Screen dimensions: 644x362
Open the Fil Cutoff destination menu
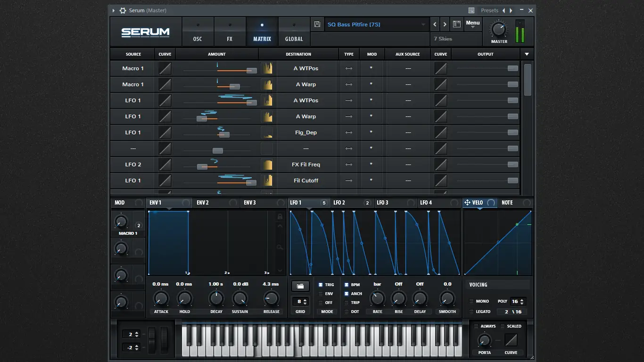coord(306,181)
